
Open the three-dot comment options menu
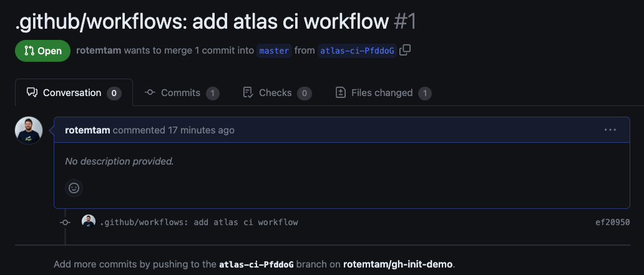coord(610,130)
